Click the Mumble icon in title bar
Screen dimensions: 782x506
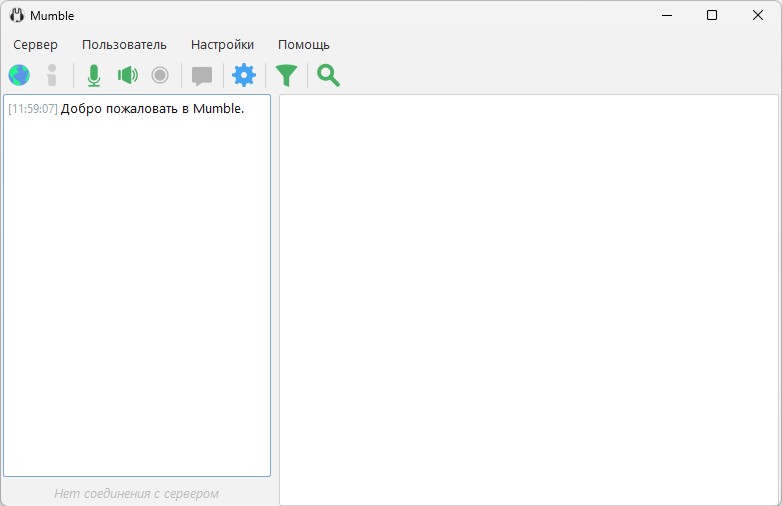point(17,15)
